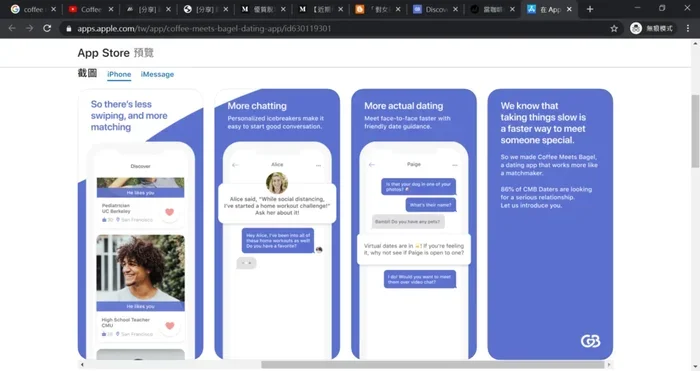
Task: Click the three dots in Paige chat
Action: point(455,165)
